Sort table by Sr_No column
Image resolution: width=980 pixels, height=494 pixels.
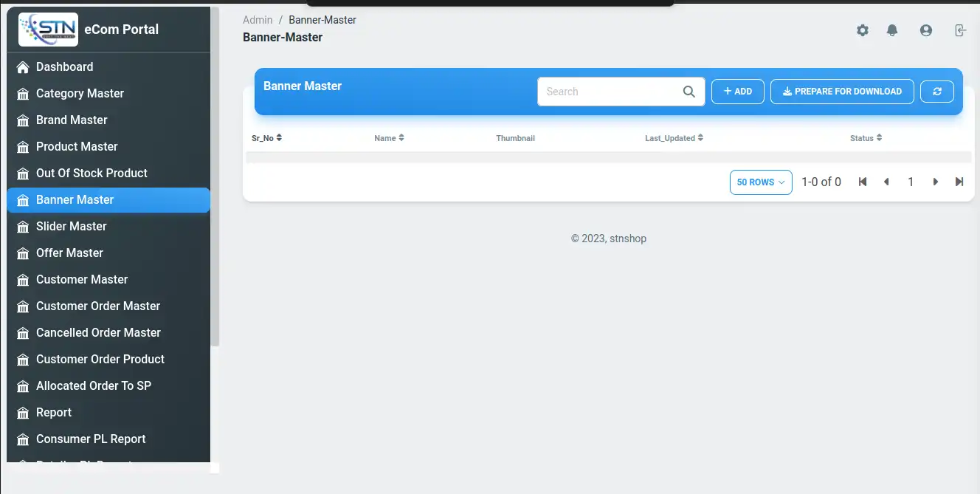point(266,138)
